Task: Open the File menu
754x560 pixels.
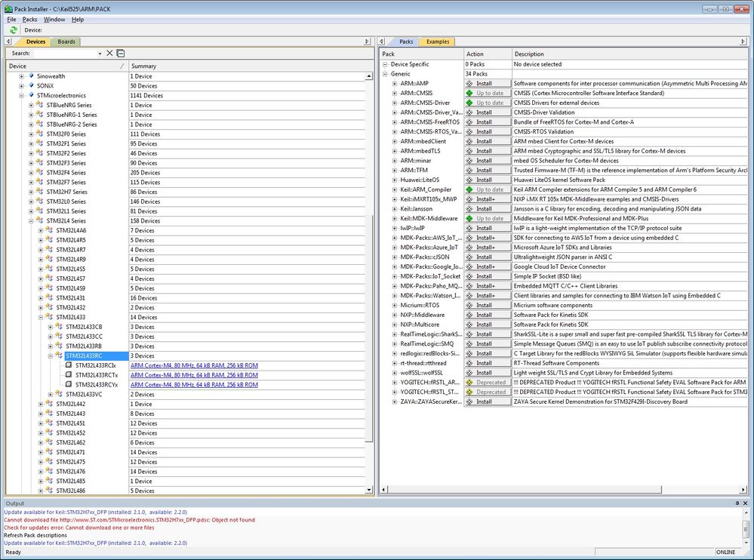Action: [11, 19]
